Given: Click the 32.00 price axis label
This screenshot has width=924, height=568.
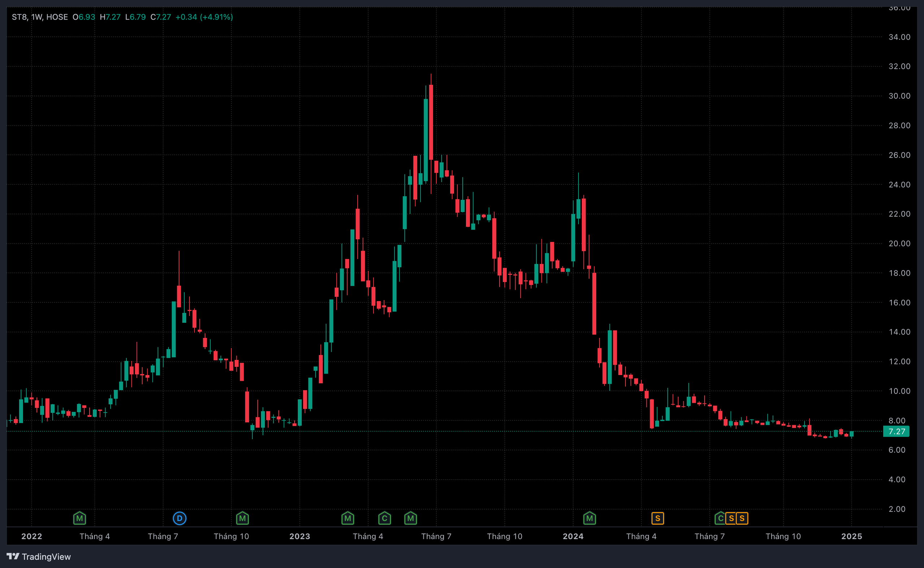Looking at the screenshot, I should point(899,66).
